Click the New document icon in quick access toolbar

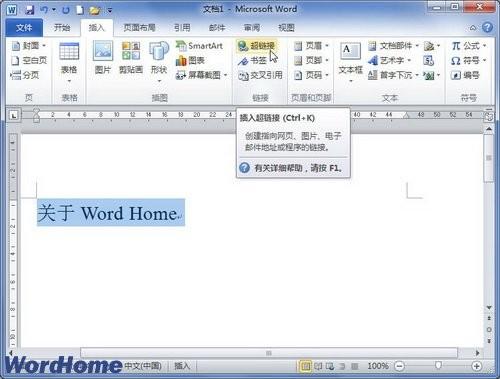(80, 10)
